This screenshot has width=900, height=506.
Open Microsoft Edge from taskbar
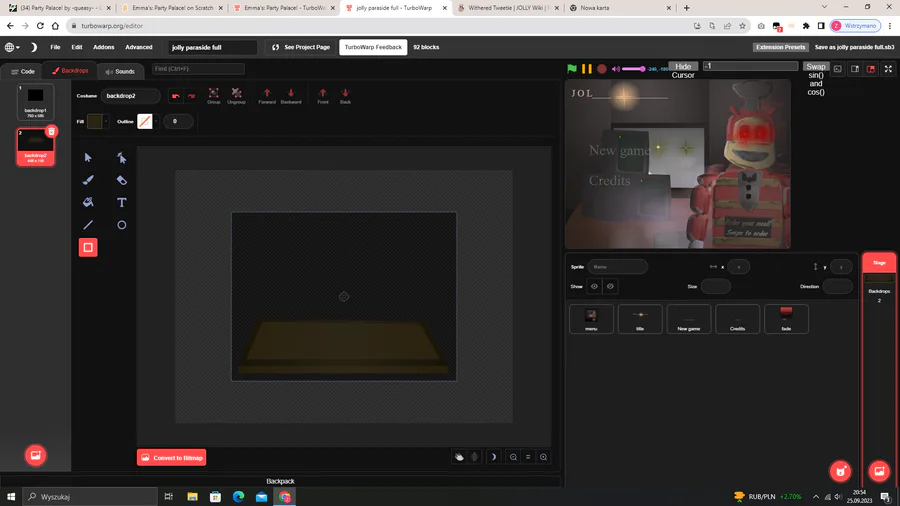coord(238,496)
